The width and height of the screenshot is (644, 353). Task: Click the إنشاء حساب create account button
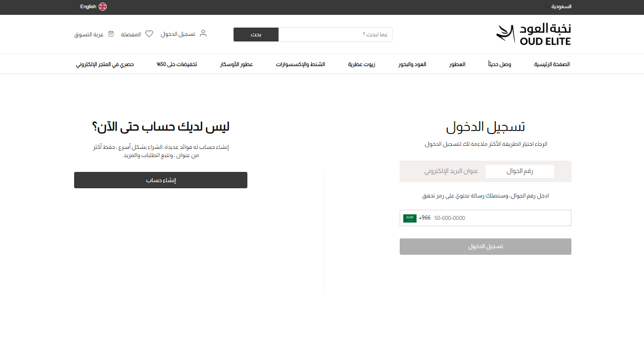pyautogui.click(x=160, y=180)
